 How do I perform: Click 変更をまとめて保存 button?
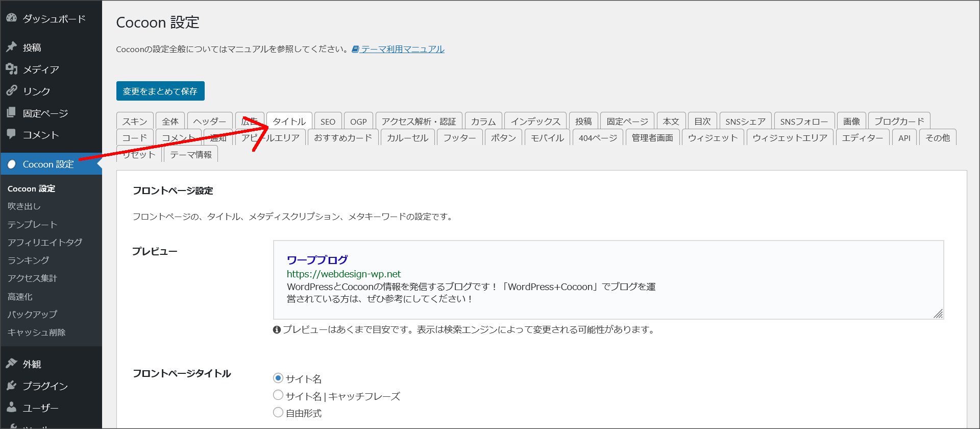coord(160,91)
